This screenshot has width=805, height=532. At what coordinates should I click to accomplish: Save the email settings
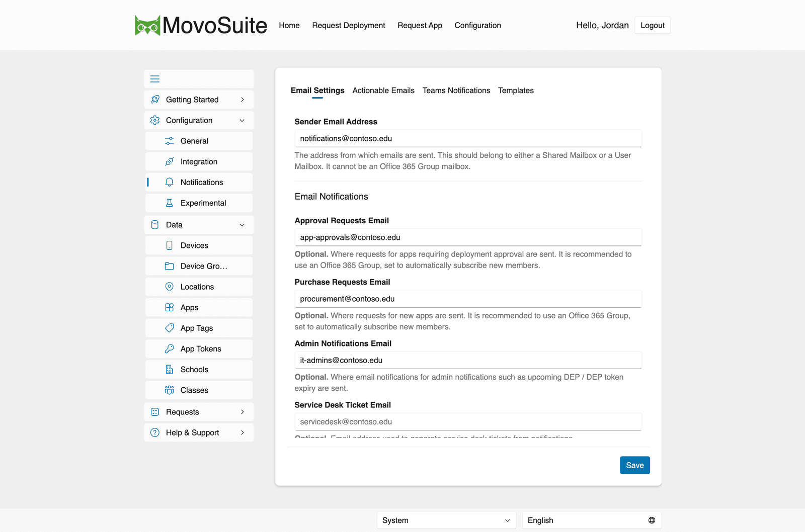coord(635,465)
